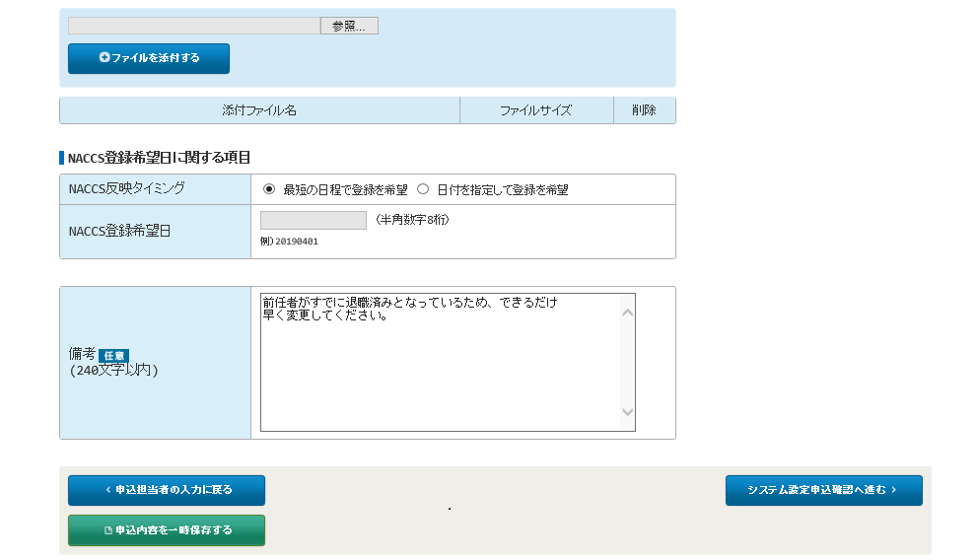Select 最短の日程で登録を希望 radio button
Viewport: 976px width, 560px height.
pyautogui.click(x=269, y=189)
